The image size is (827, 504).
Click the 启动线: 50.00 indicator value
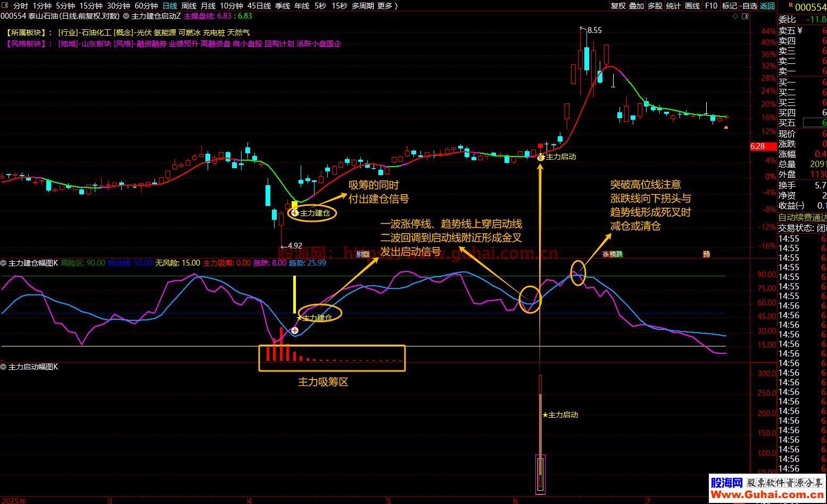point(130,263)
